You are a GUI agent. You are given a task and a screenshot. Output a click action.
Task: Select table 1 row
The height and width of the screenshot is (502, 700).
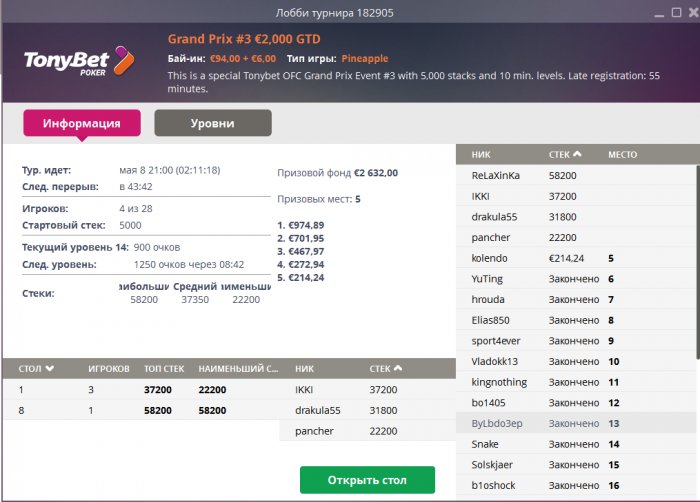140,389
